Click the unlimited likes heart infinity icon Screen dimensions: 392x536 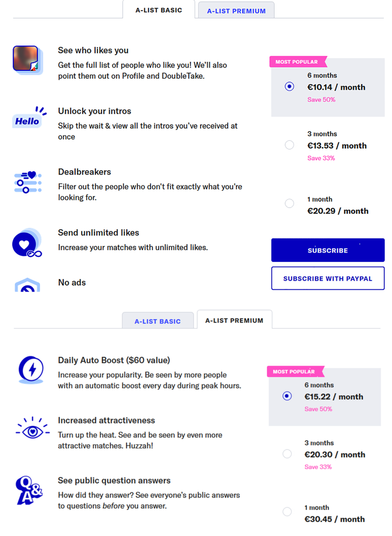pos(26,242)
